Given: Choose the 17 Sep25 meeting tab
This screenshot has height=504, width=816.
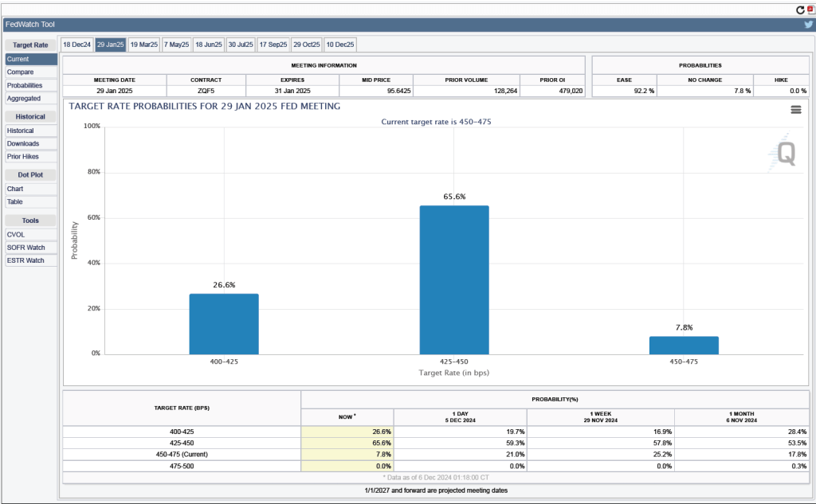Looking at the screenshot, I should (x=273, y=45).
